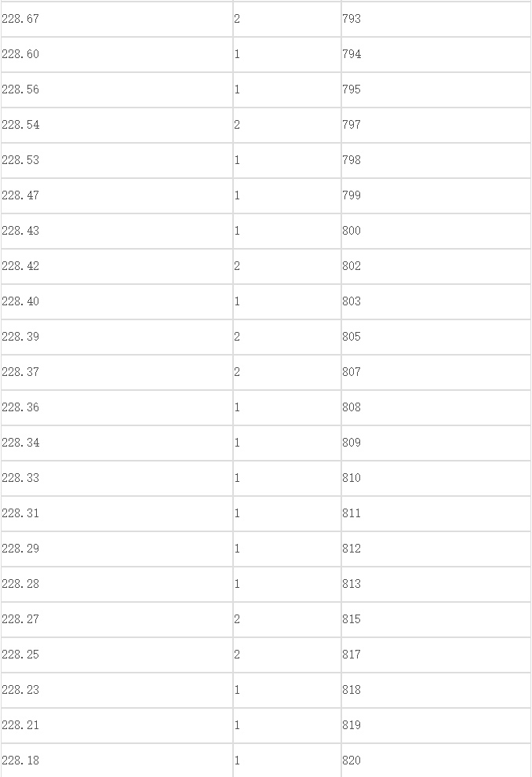Click the score cell 228.67
Image resolution: width=532 pixels, height=777 pixels.
pyautogui.click(x=117, y=19)
